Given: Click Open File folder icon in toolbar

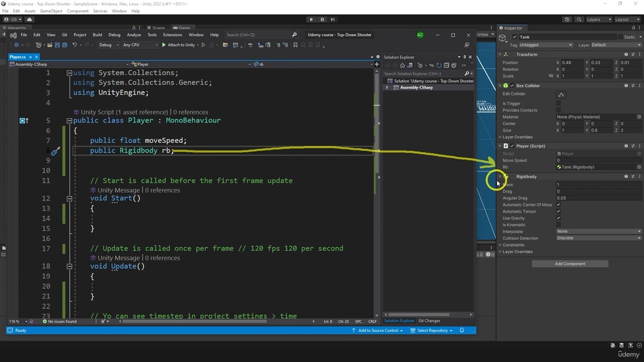Looking at the screenshot, I should (50, 45).
